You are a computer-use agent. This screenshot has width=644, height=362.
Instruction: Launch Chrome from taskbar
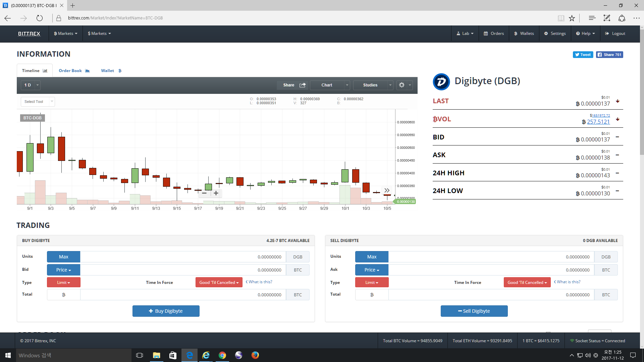coord(222,355)
